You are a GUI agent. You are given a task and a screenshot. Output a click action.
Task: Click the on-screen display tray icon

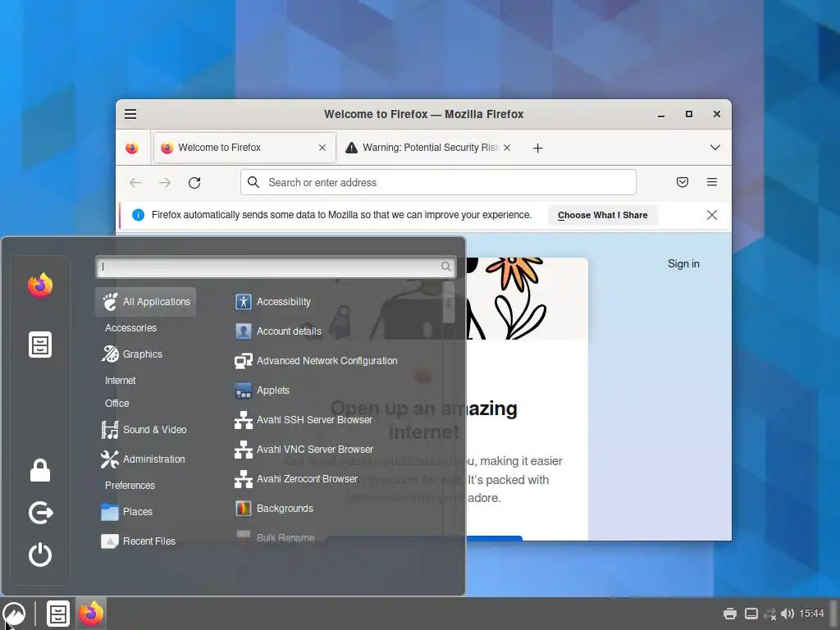click(x=751, y=614)
